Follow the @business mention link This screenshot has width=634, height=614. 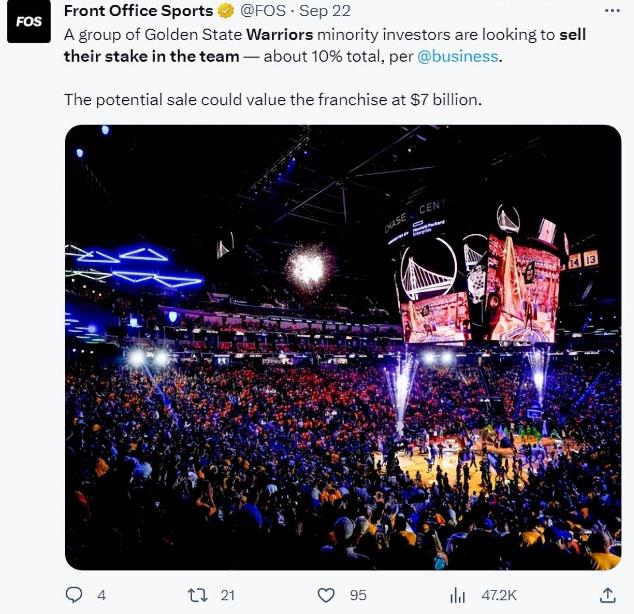pyautogui.click(x=458, y=56)
